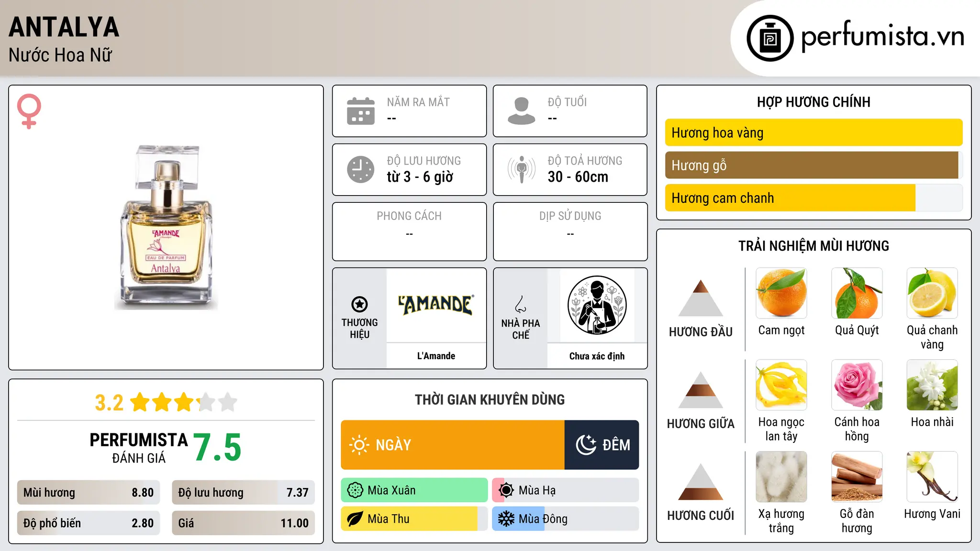Viewport: 980px width, 551px height.
Task: Click the Hương cam chanh accord bar
Action: (814, 198)
